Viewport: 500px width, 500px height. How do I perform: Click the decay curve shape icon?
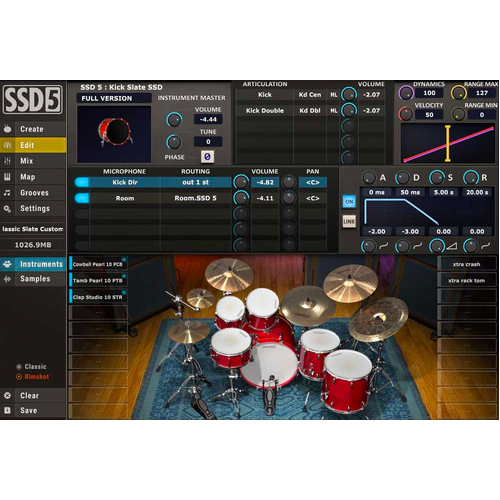coord(418,246)
